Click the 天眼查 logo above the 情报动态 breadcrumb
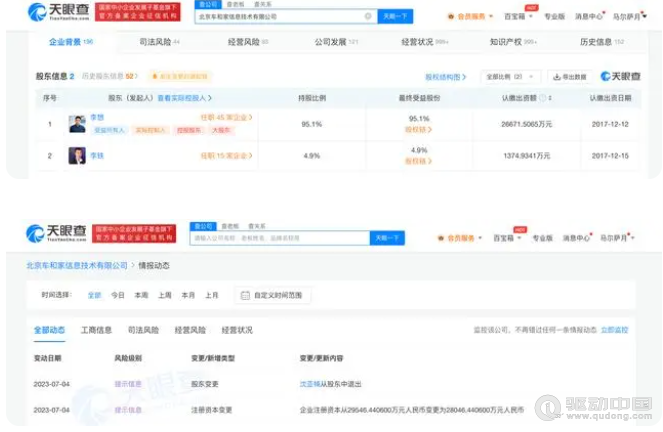The height and width of the screenshot is (432, 663). point(56,233)
